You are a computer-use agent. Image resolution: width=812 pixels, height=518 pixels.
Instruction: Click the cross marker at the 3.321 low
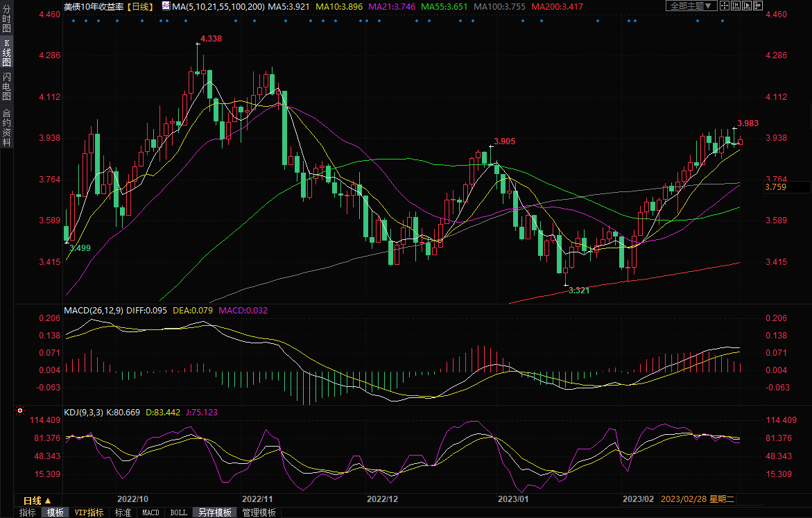566,285
